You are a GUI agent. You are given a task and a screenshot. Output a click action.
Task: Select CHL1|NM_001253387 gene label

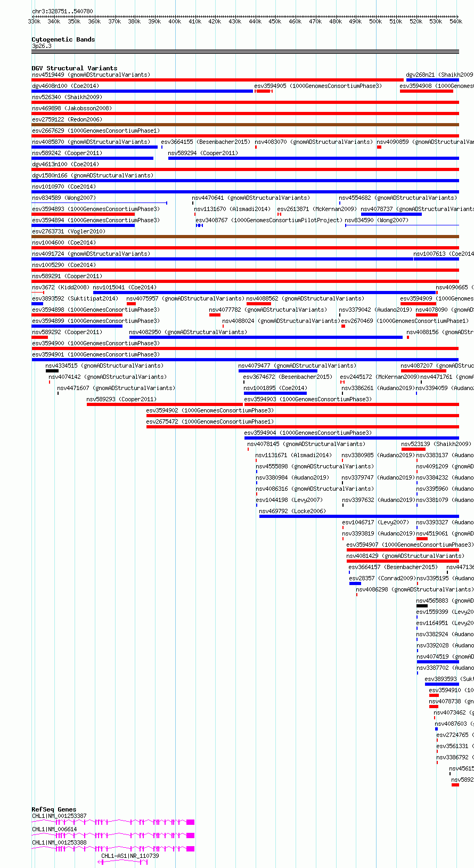click(59, 816)
